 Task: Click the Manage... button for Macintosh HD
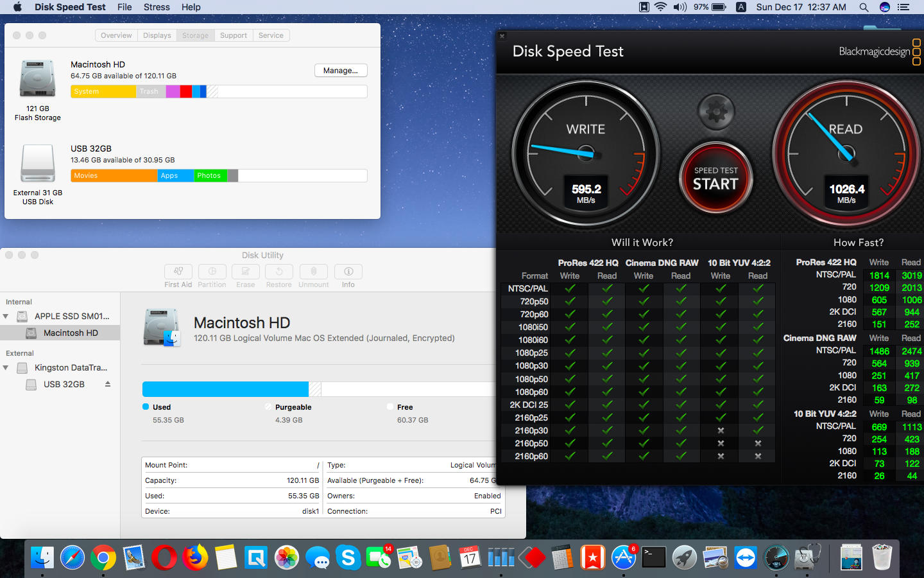pos(341,71)
